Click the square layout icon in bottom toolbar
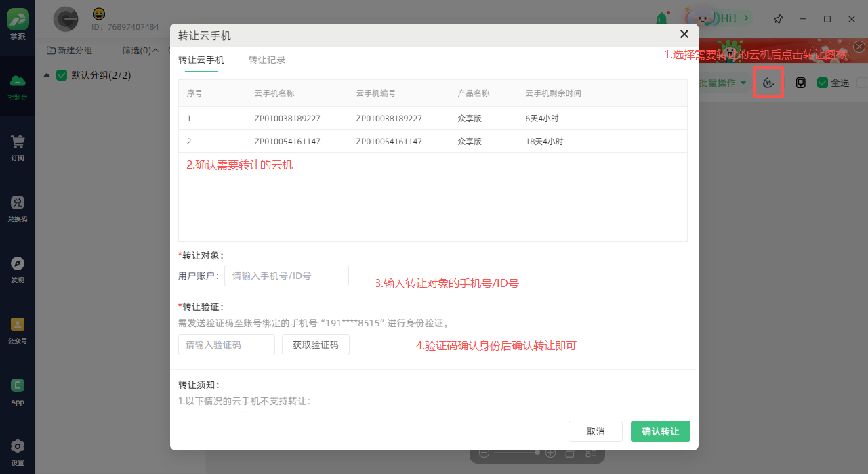868x474 pixels. pyautogui.click(x=570, y=452)
